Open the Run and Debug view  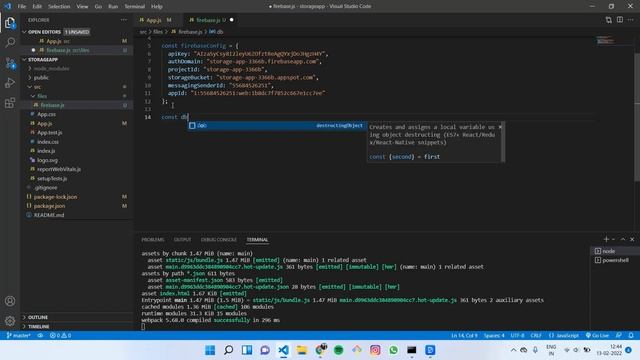click(x=10, y=83)
